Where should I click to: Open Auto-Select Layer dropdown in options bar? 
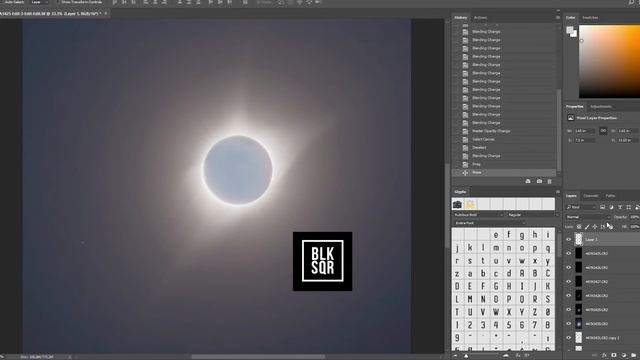point(40,2)
